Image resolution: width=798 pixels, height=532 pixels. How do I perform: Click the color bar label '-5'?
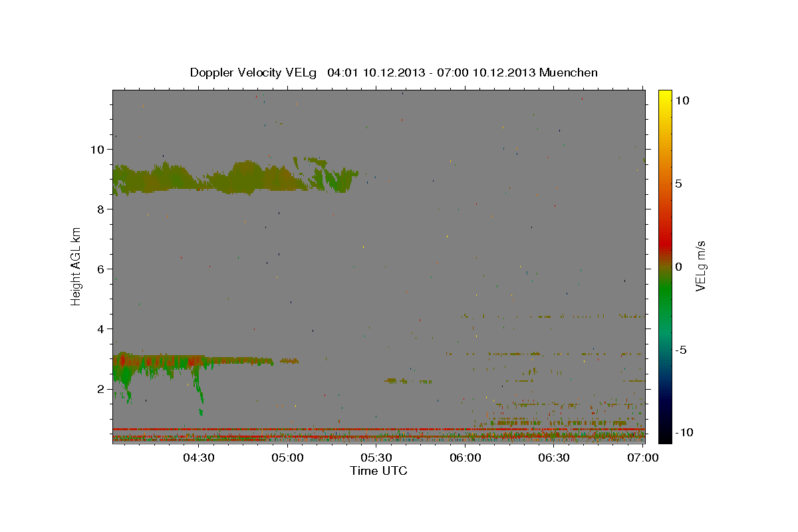(x=680, y=350)
